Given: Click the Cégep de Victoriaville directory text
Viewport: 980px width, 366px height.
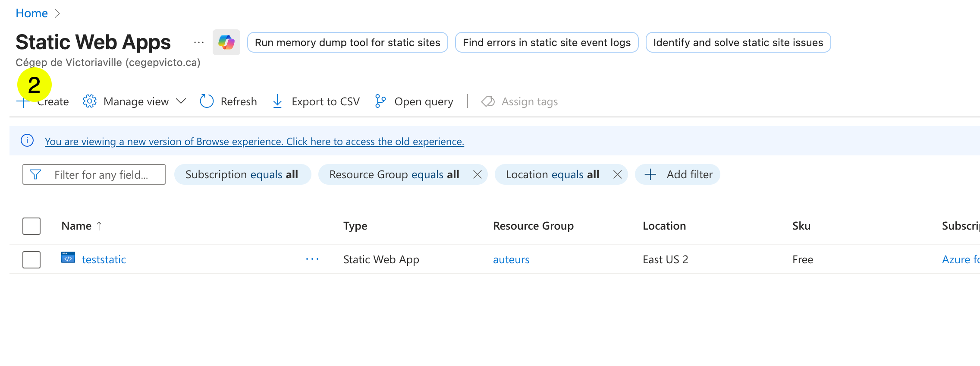Looking at the screenshot, I should [108, 63].
